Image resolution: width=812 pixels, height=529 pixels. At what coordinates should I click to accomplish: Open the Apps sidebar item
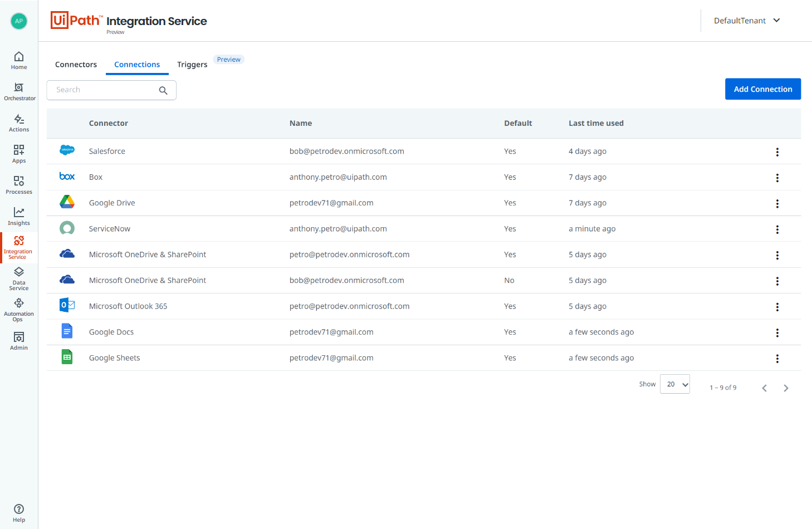pyautogui.click(x=19, y=154)
